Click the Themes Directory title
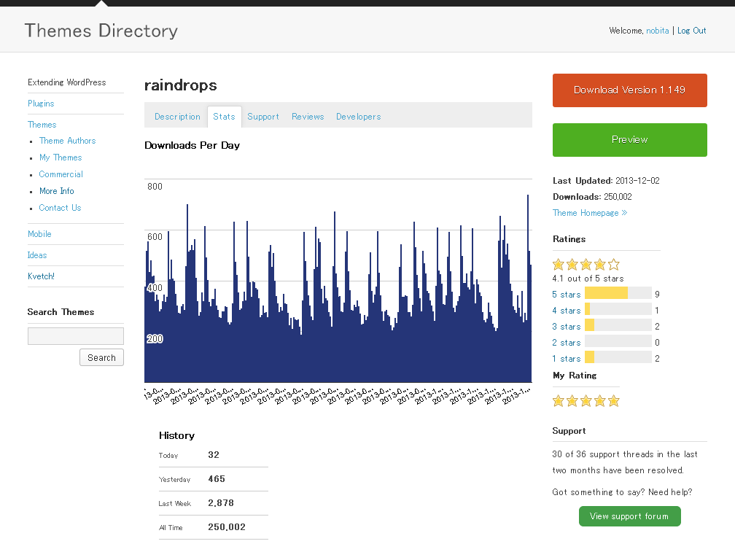Image resolution: width=735 pixels, height=560 pixels. click(x=101, y=31)
